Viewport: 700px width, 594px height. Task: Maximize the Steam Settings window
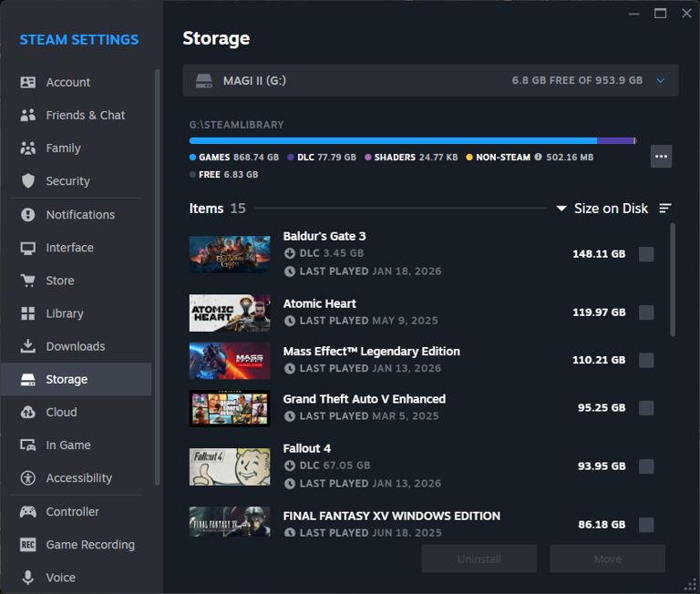coord(660,14)
